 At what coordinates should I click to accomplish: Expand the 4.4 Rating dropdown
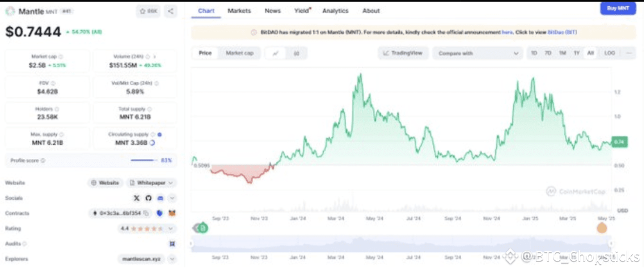click(x=147, y=229)
